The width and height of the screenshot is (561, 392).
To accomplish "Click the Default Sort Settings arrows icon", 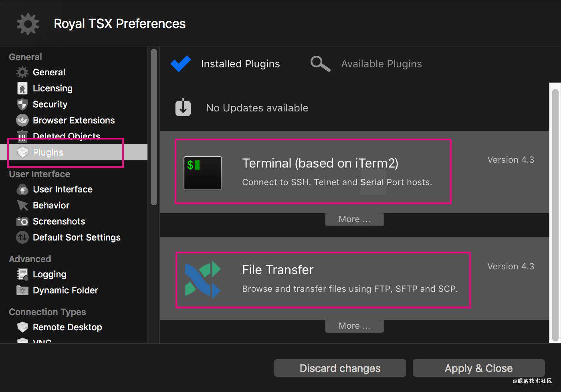I will pyautogui.click(x=22, y=237).
